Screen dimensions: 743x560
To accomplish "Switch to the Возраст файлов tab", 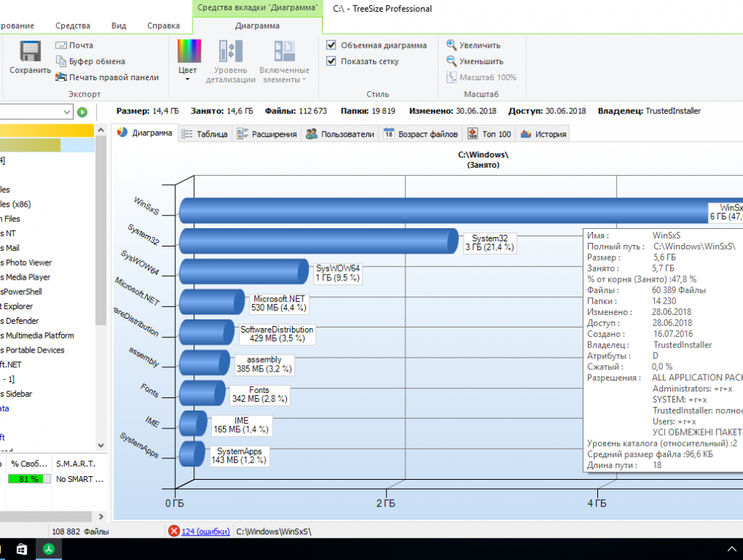I will [x=421, y=134].
